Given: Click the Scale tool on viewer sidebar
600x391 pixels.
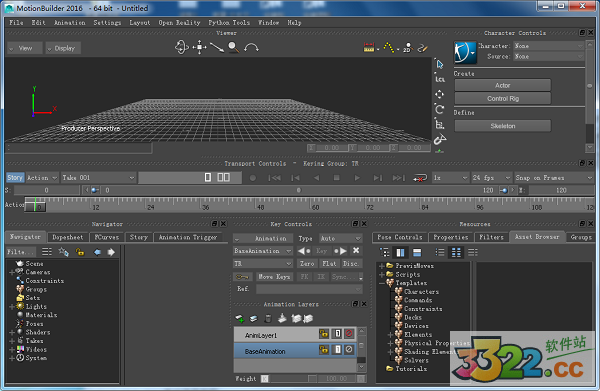Looking at the screenshot, I should click(x=439, y=124).
